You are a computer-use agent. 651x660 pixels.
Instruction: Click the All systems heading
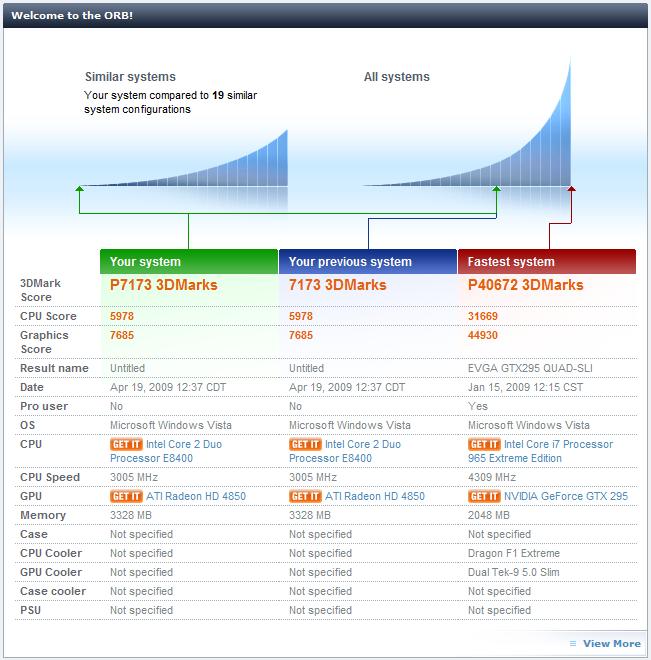pyautogui.click(x=397, y=77)
